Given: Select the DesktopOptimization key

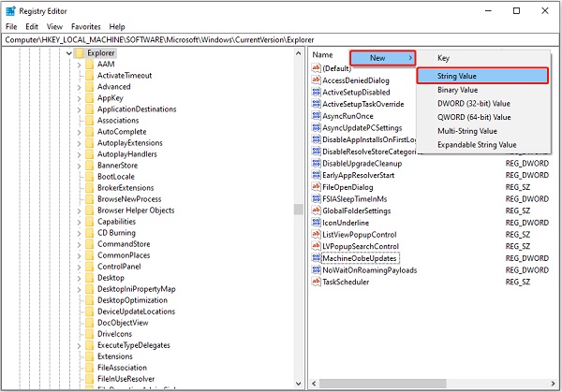Looking at the screenshot, I should click(132, 300).
